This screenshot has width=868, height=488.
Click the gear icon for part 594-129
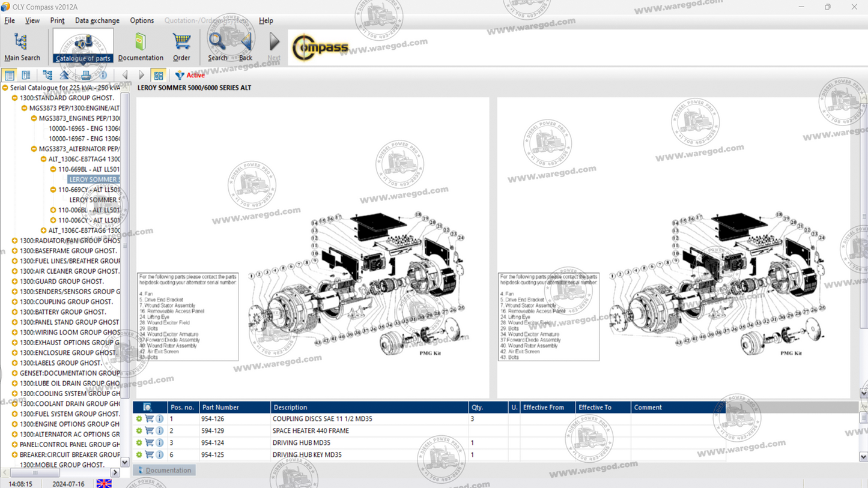139,431
